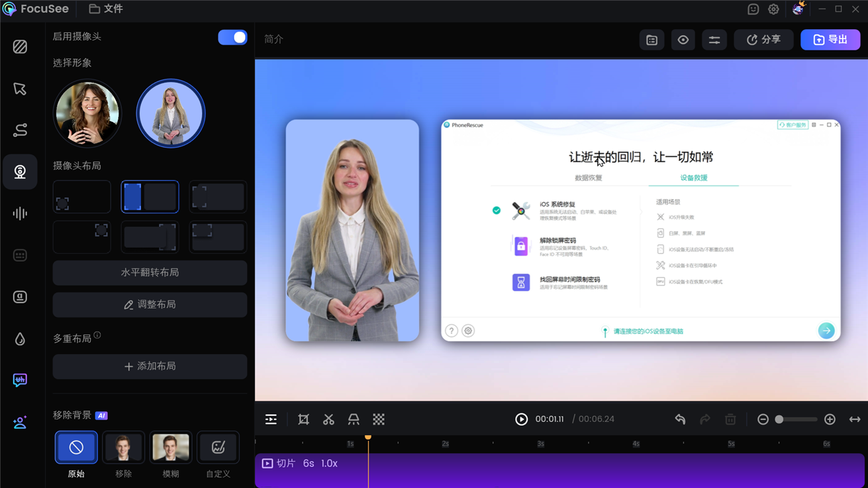Open the preset adjustment sliders icon

714,40
